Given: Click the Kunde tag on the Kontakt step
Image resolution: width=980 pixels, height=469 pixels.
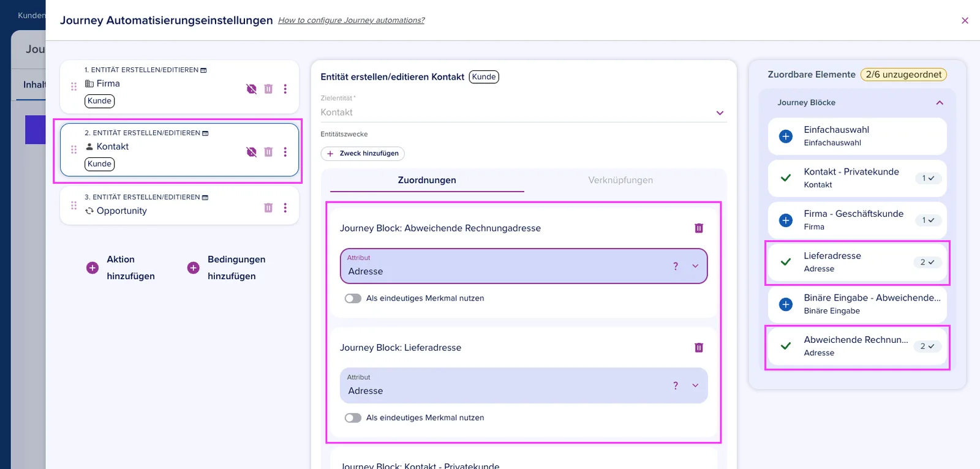Looking at the screenshot, I should [100, 164].
